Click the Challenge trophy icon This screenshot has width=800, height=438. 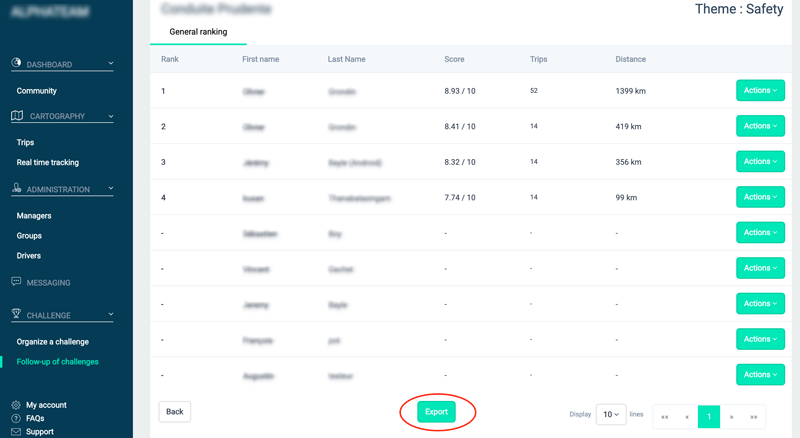17,314
